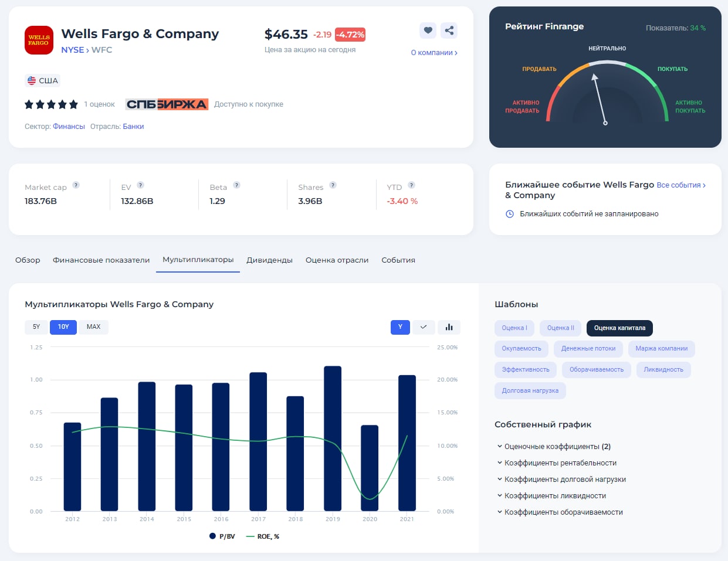Select the Оценка I template
728x561 pixels.
click(x=514, y=328)
